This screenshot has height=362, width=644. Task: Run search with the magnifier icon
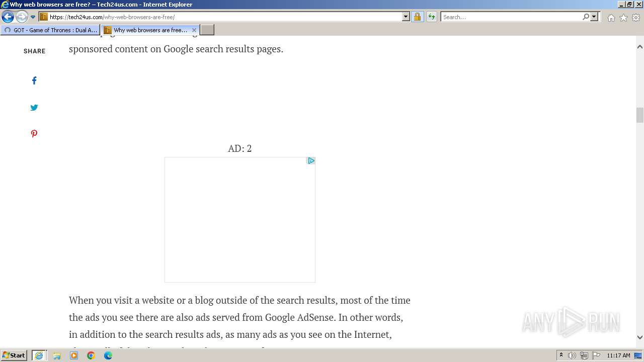coord(586,17)
